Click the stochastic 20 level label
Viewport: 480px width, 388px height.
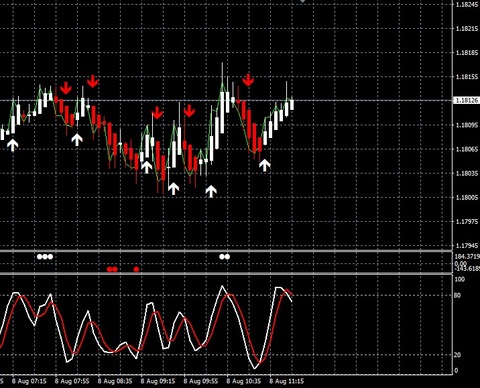coord(458,355)
